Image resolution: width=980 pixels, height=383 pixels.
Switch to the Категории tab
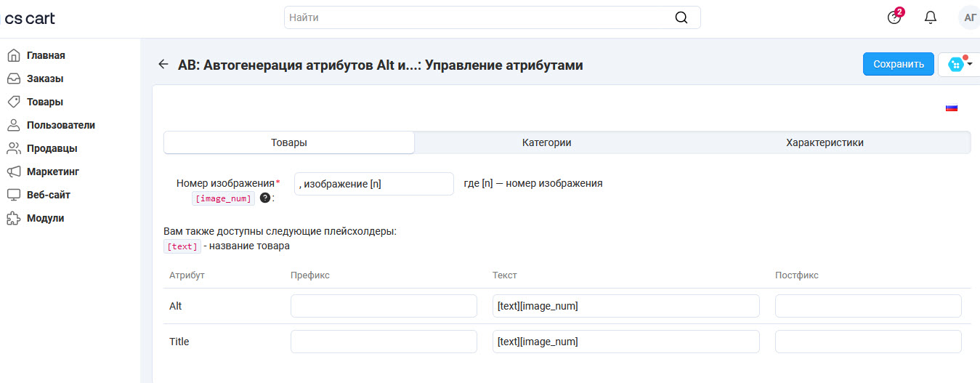pos(546,142)
